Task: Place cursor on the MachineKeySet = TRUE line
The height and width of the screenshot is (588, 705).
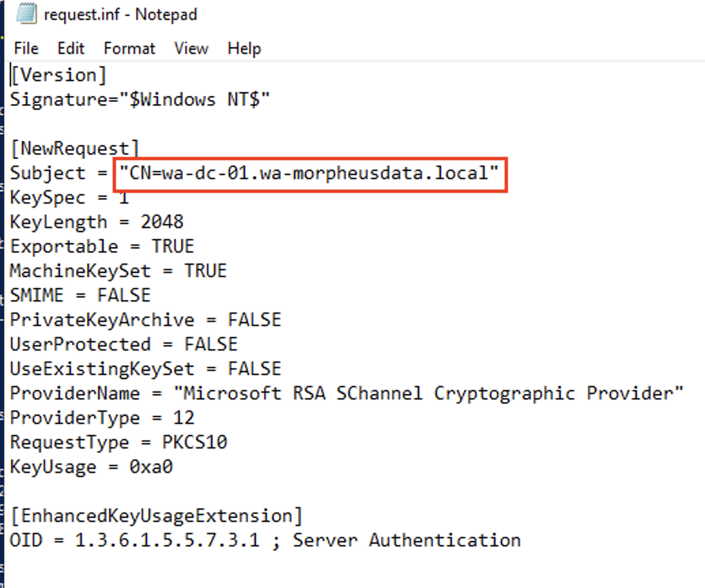Action: [x=118, y=271]
